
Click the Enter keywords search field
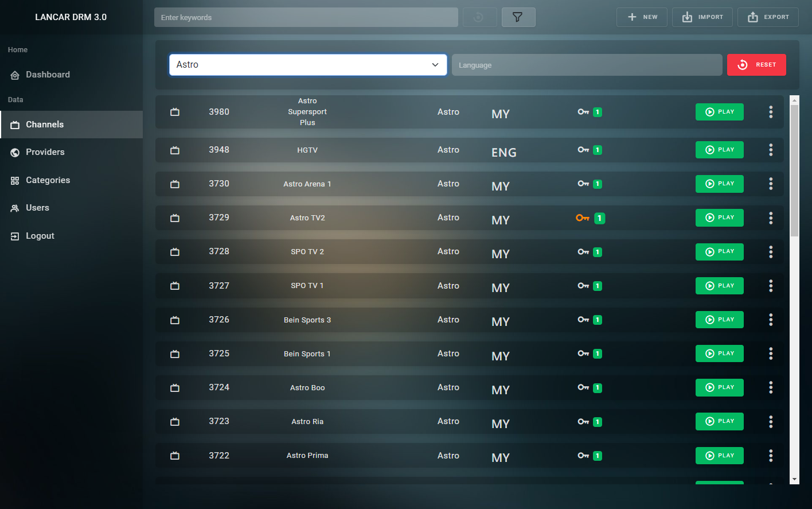pos(306,17)
